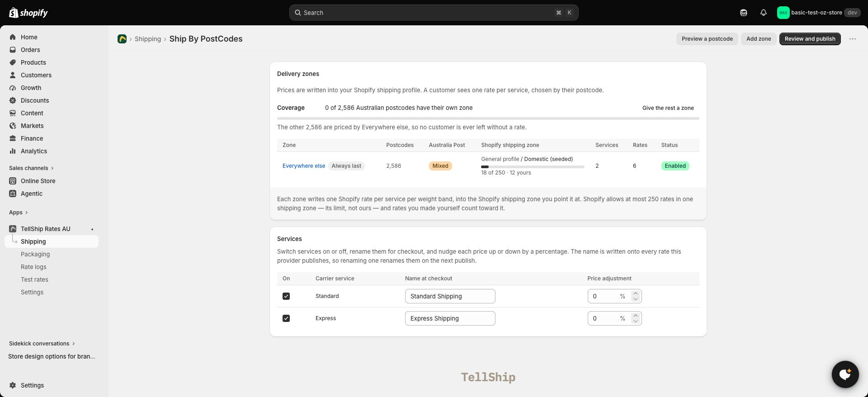Click the TellShip app icon in breadcrumb

(122, 39)
